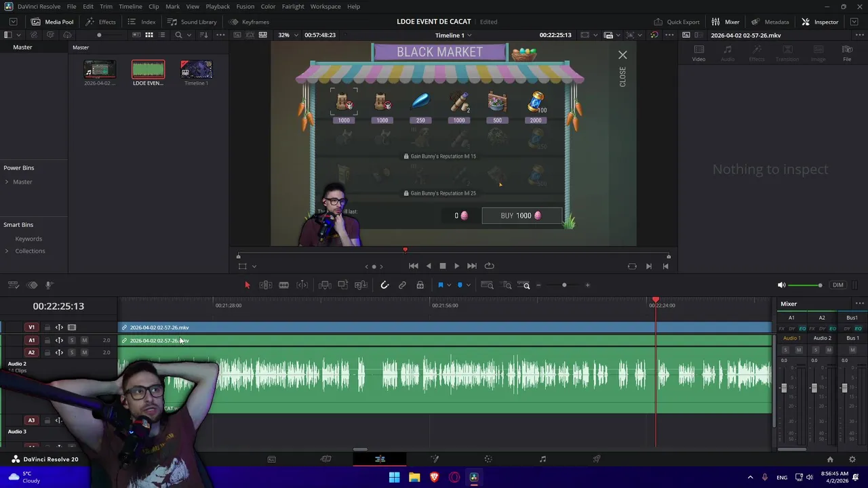
Task: Toggle the Mixer panel button
Action: (725, 22)
